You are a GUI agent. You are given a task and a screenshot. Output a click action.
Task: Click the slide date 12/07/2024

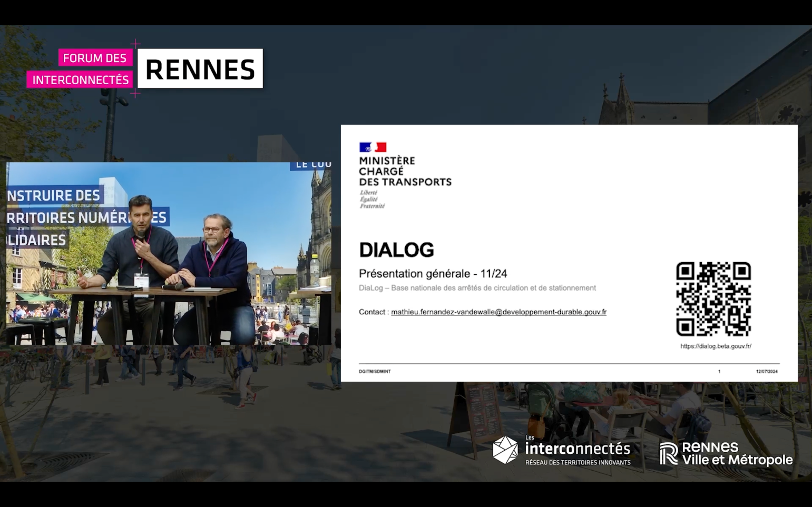tap(767, 371)
